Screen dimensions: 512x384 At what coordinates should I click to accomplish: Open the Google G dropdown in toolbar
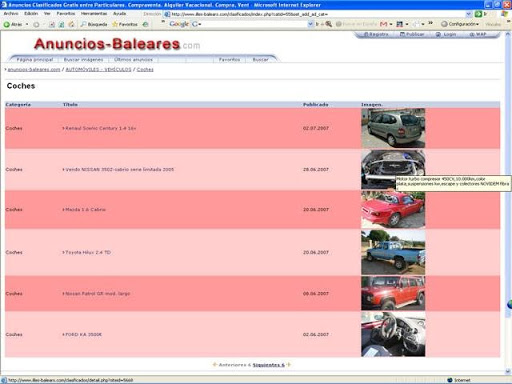pos(196,24)
